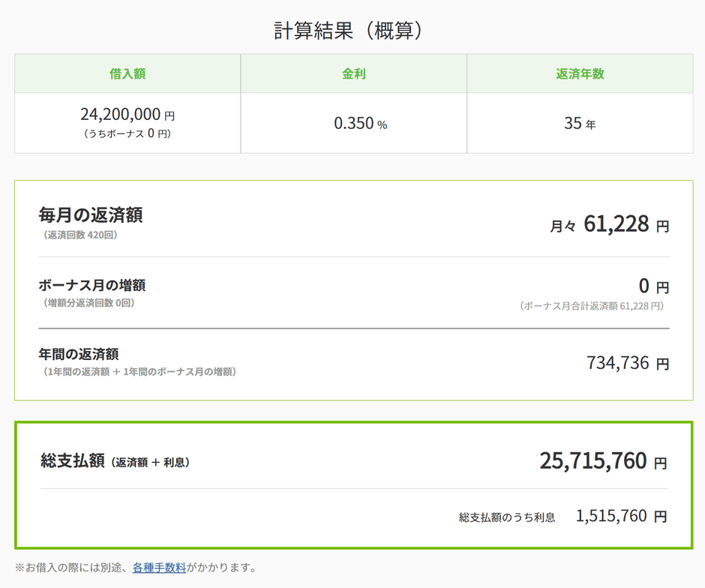Screen dimensions: 705x588
Task: Click the 25,715,760 円 total payment
Action: pyautogui.click(x=603, y=460)
